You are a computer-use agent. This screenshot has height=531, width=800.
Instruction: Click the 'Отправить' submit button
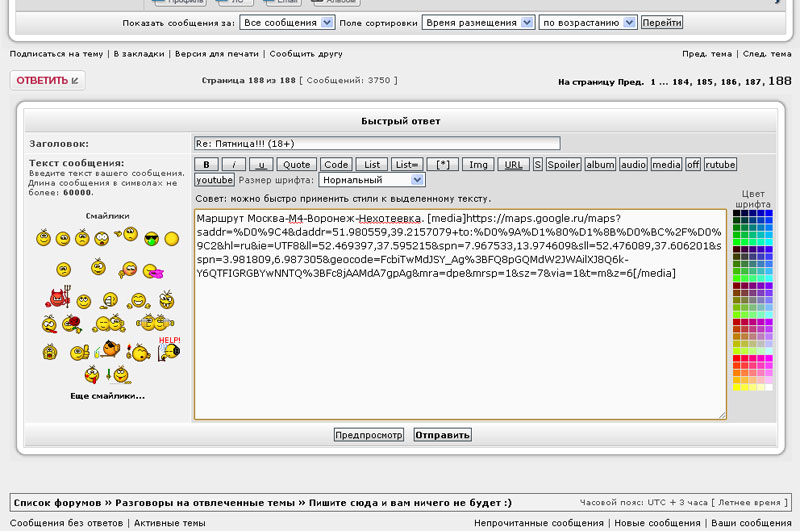click(x=442, y=435)
